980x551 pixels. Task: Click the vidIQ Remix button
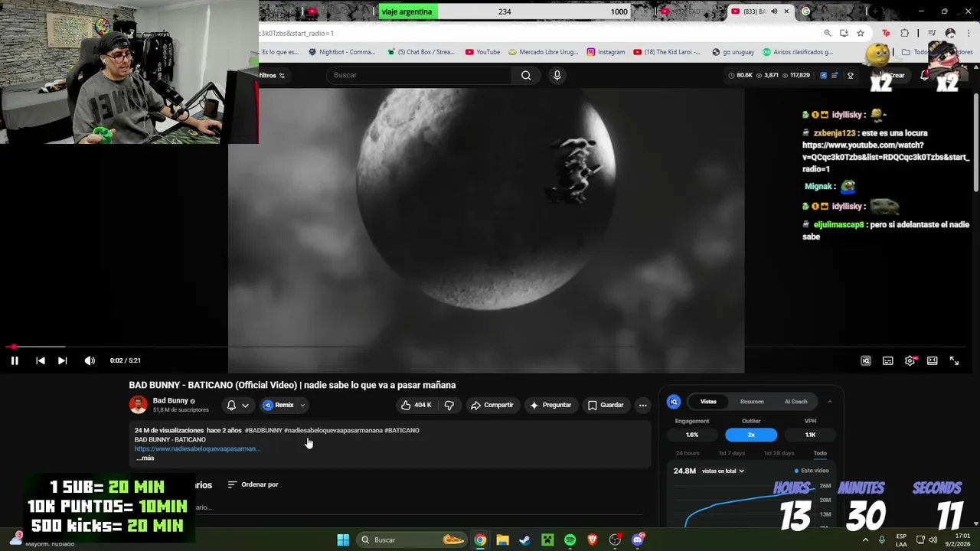coord(279,405)
